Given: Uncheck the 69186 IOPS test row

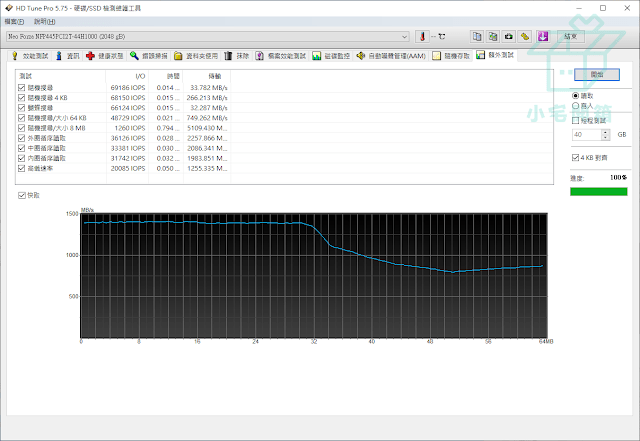Looking at the screenshot, I should point(22,87).
